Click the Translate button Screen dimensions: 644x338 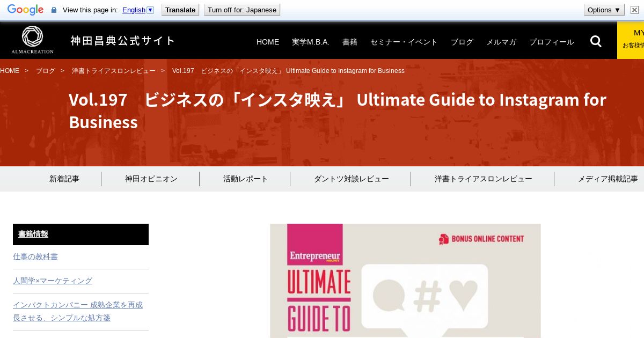click(x=180, y=10)
